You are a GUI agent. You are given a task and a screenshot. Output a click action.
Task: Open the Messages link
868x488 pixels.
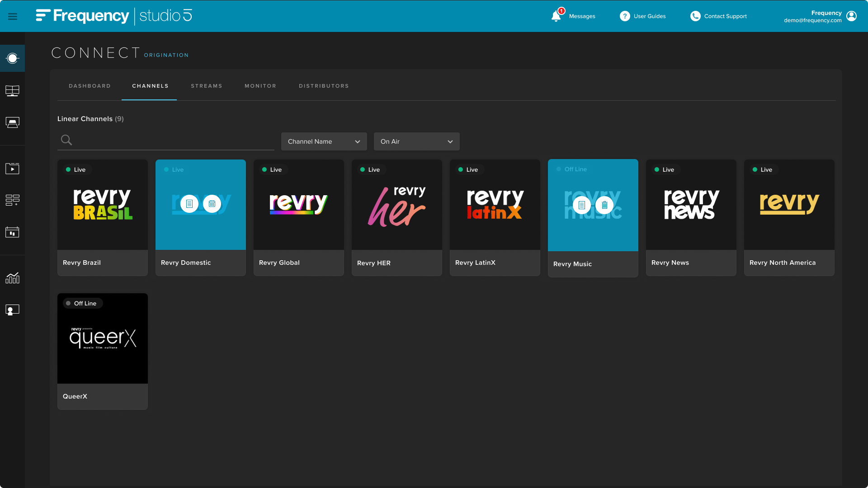tap(582, 16)
